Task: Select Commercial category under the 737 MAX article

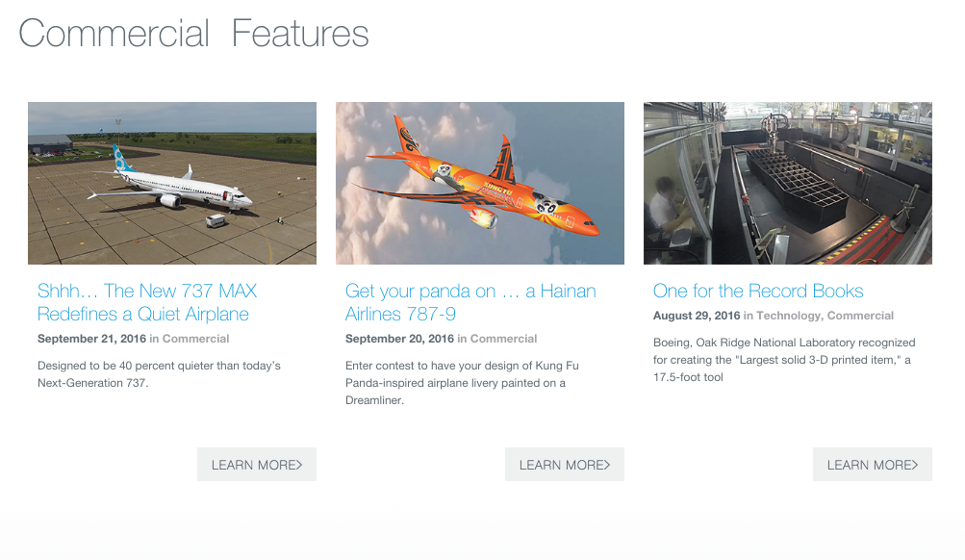Action: tap(195, 339)
